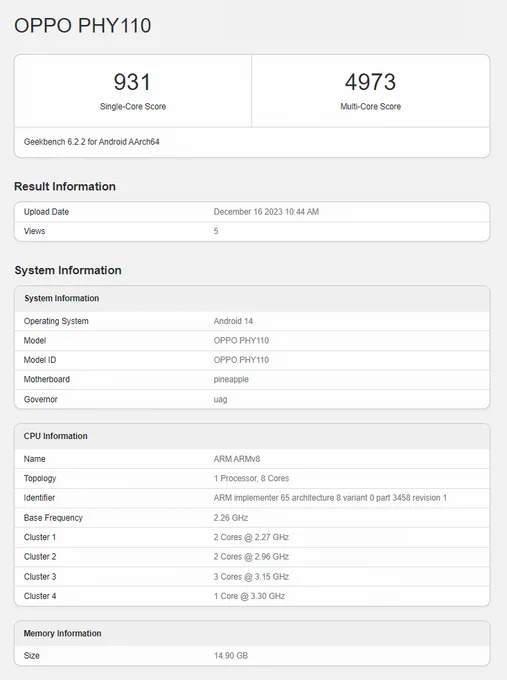Viewport: 507px width, 680px height.
Task: Click the Identifier label
Action: (39, 498)
